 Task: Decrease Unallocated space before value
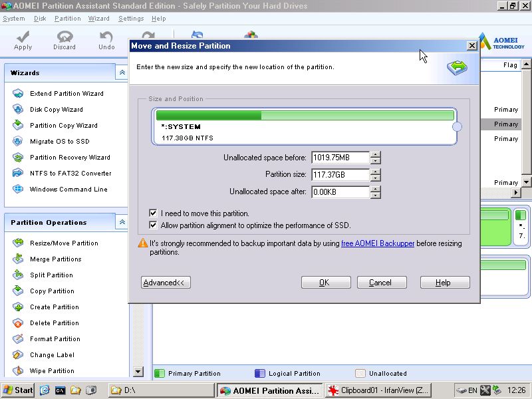pyautogui.click(x=376, y=161)
